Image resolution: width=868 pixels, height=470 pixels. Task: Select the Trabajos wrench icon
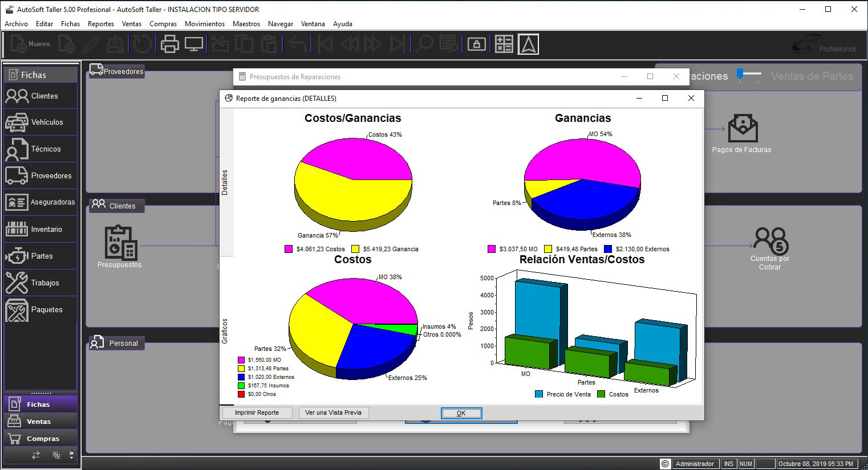[x=17, y=283]
